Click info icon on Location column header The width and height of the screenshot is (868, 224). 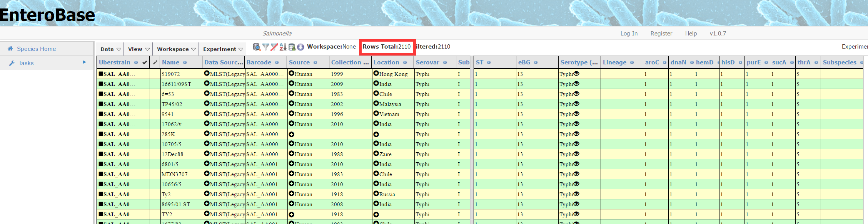tap(405, 62)
